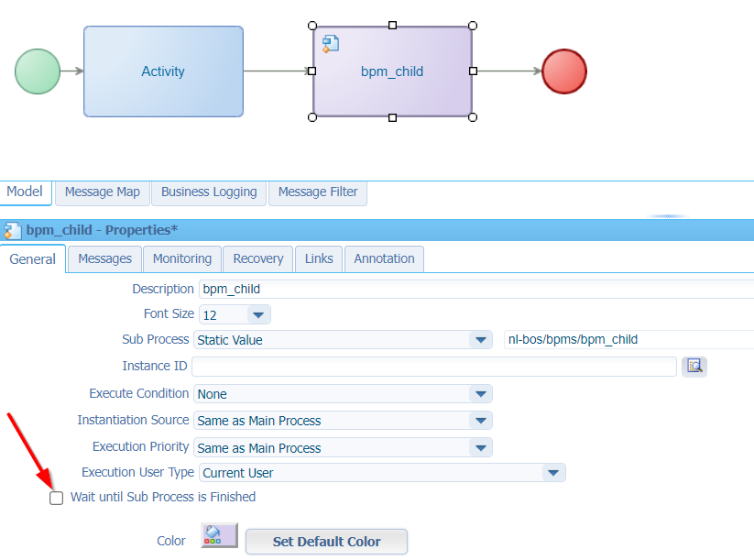Open the Execution User Type dropdown

(553, 471)
